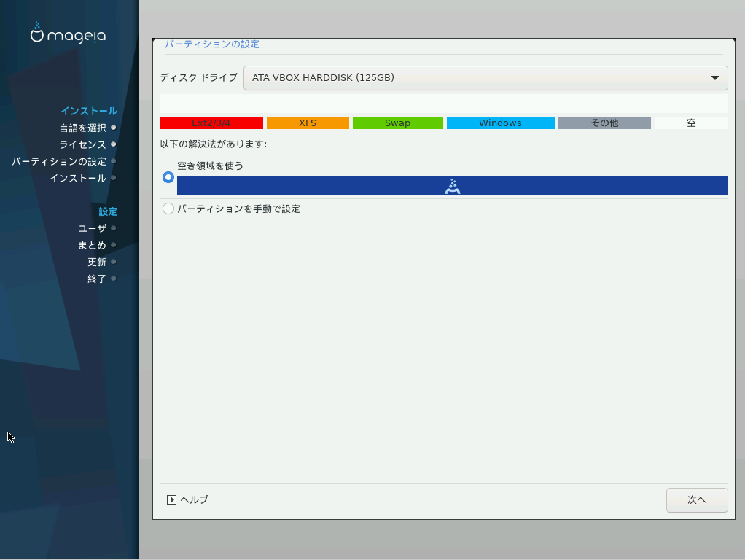Viewport: 745px width, 560px height.
Task: Click the disk drive dropdown arrow
Action: 714,77
